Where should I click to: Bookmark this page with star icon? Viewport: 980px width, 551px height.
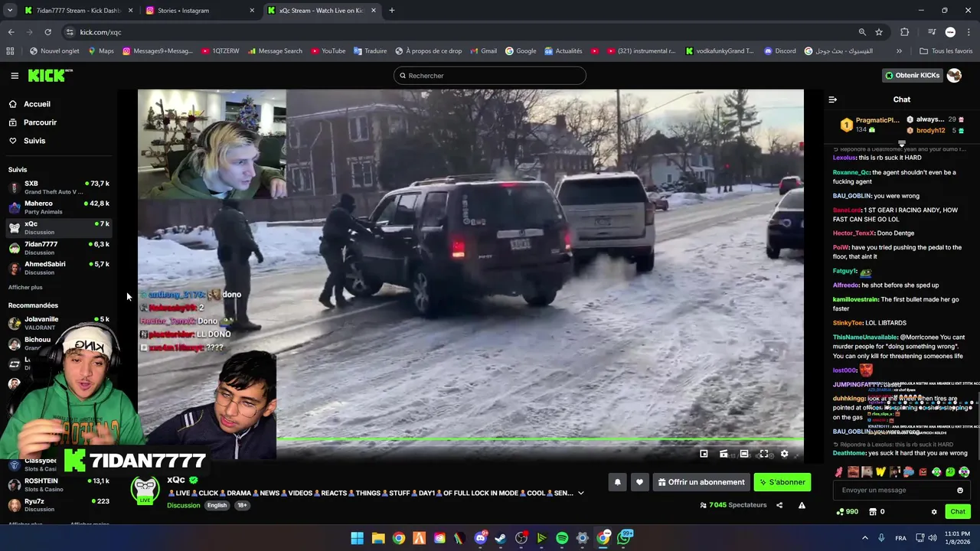point(879,32)
